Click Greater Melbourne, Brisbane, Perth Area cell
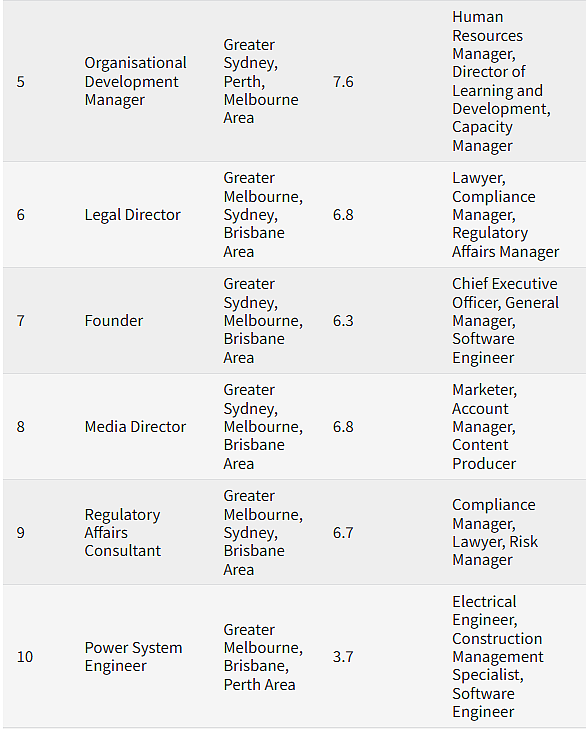 263,656
